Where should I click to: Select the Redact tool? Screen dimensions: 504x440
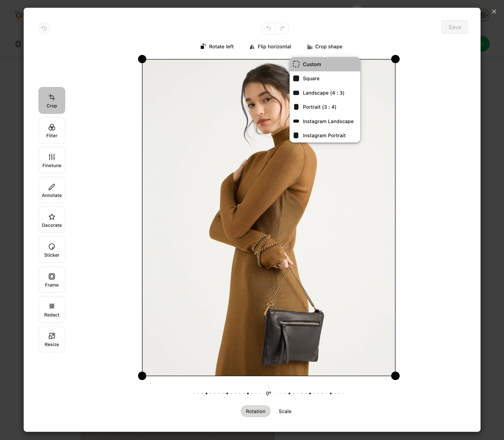[x=52, y=309]
